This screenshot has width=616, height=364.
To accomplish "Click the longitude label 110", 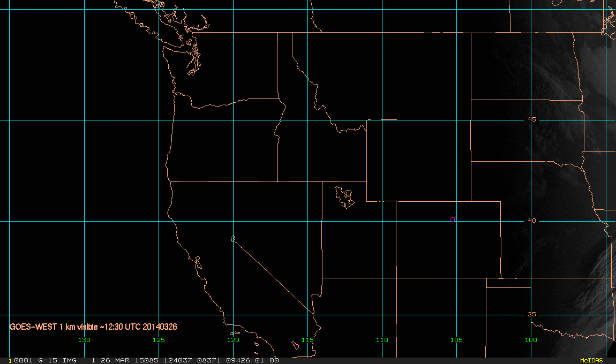I will point(382,340).
